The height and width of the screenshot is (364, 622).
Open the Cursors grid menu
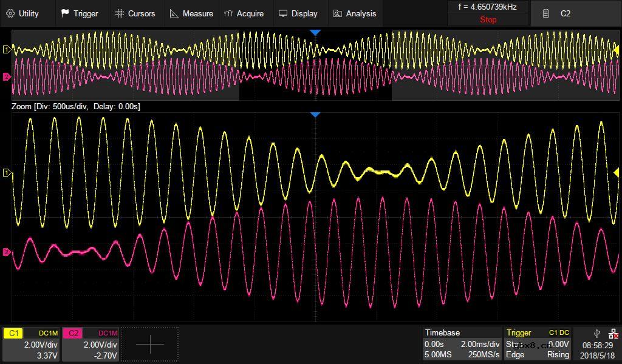[120, 13]
